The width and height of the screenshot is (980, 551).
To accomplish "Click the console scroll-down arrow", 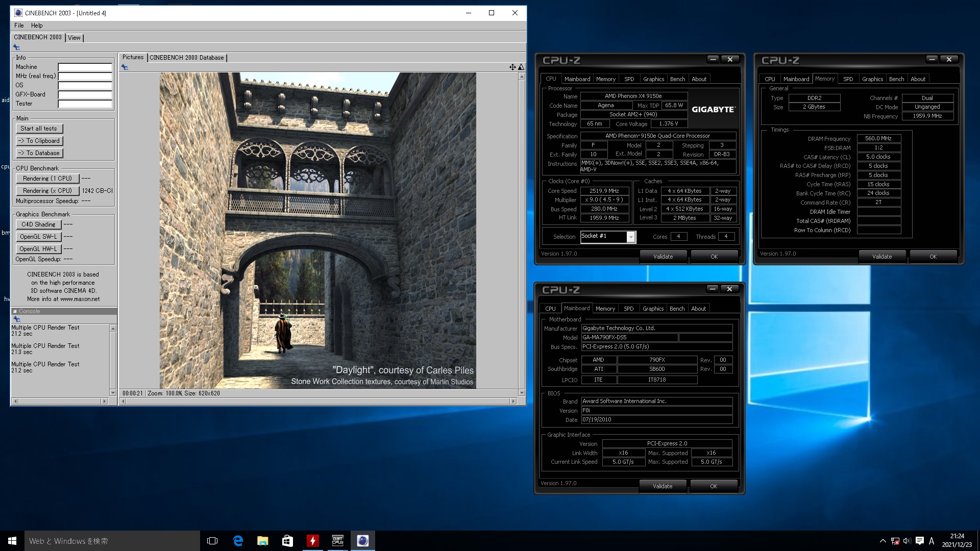I will (113, 392).
